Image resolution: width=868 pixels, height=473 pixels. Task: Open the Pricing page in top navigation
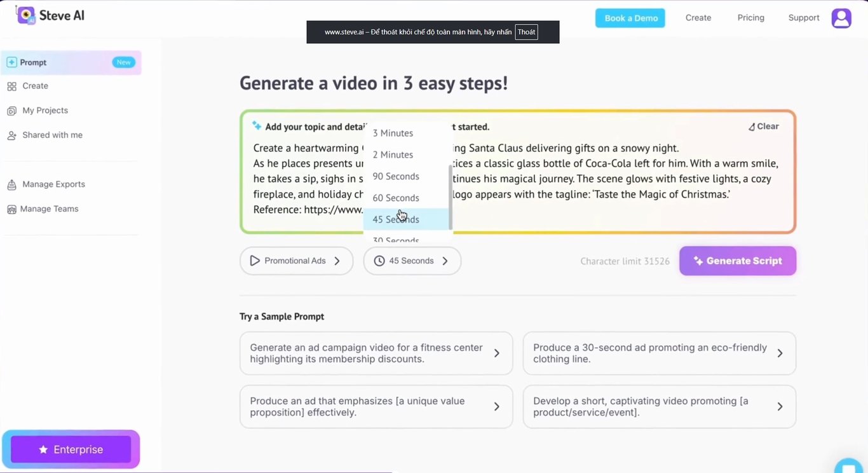[751, 18]
